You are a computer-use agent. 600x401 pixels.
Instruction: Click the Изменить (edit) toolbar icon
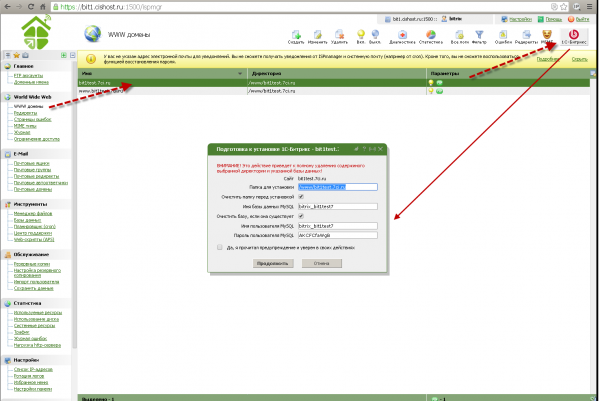click(317, 36)
